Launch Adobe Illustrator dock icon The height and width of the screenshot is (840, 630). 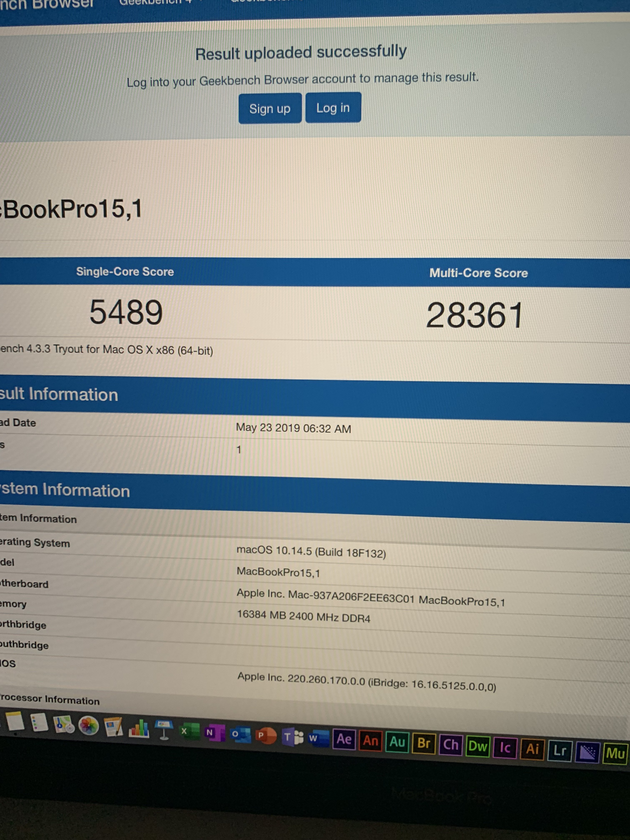coord(532,749)
